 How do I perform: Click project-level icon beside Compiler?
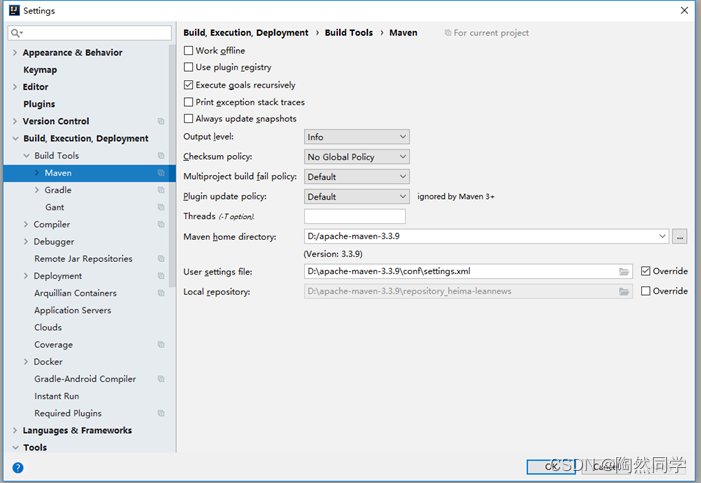click(x=161, y=224)
